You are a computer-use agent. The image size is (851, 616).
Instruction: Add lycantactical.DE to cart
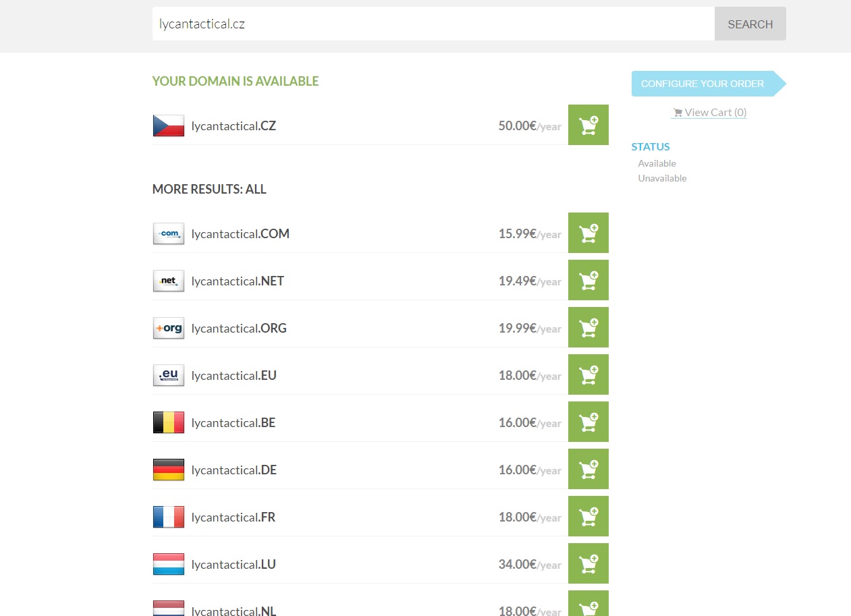[588, 469]
